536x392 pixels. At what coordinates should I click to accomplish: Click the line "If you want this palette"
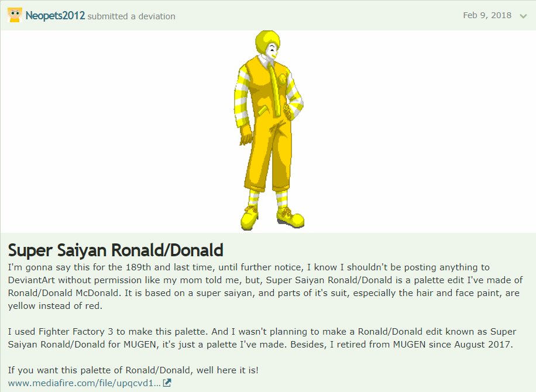[133, 370]
